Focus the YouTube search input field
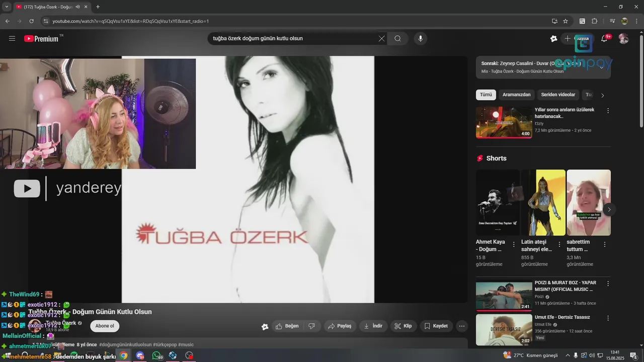644x362 pixels. pos(294,39)
